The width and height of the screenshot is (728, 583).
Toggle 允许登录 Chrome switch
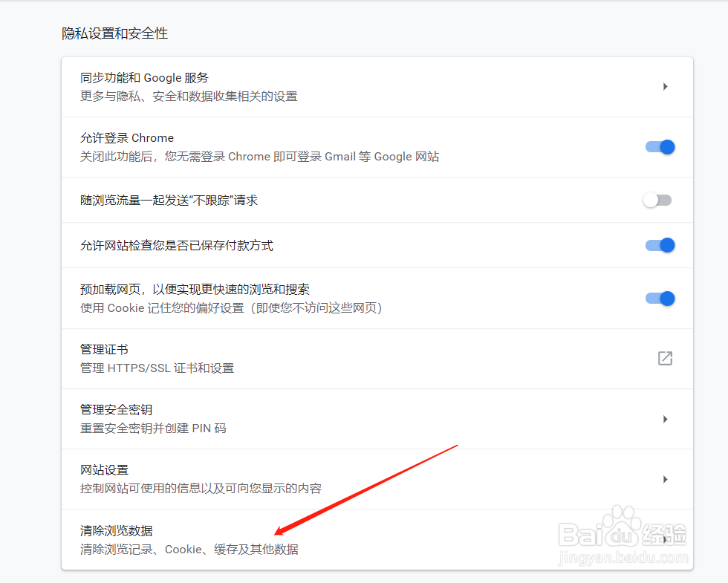coord(660,147)
